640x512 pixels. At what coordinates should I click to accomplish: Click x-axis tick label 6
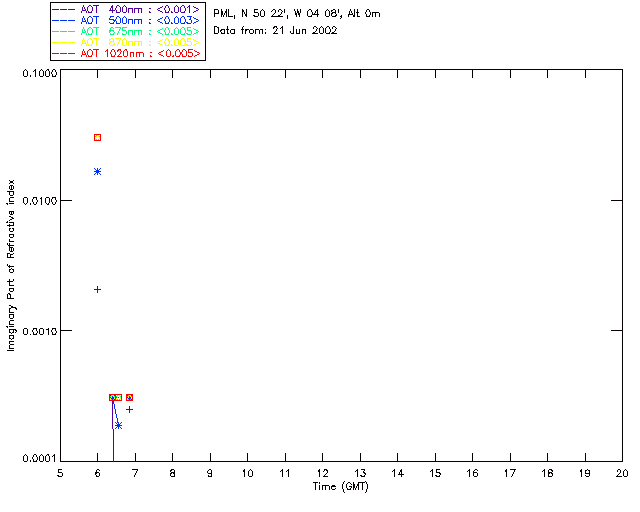pos(98,473)
